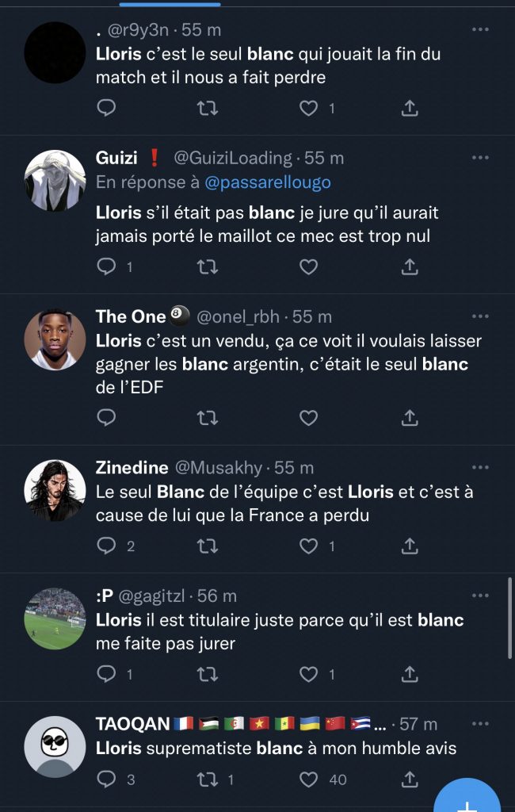This screenshot has height=812, width=515.
Task: Click the vertical scrollbar on the right edge
Action: (x=510, y=619)
